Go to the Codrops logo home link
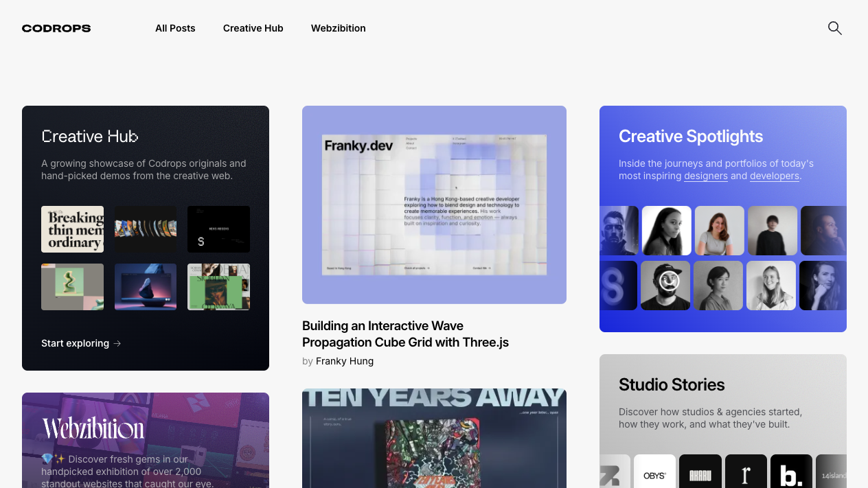 (56, 28)
